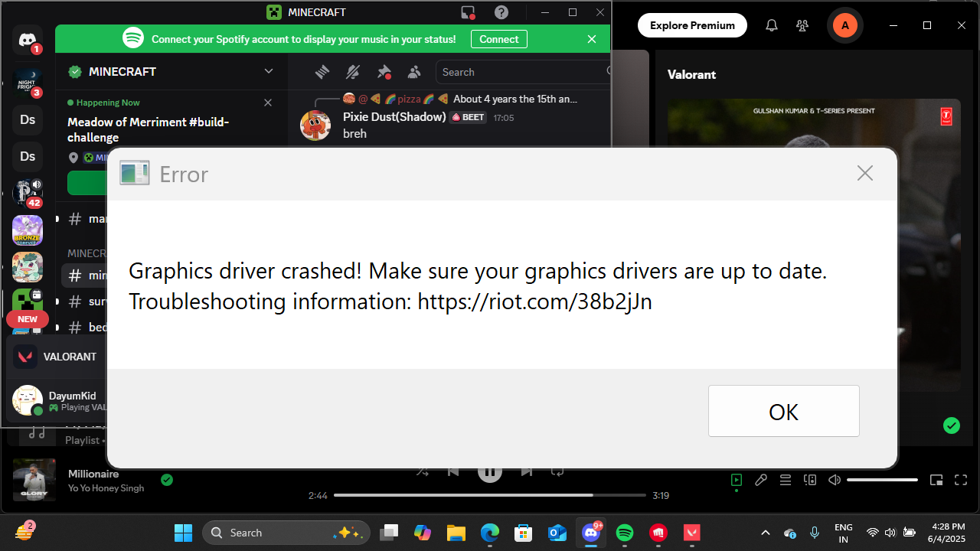The height and width of the screenshot is (551, 980).
Task: Pause playback in Spotify
Action: pos(490,471)
